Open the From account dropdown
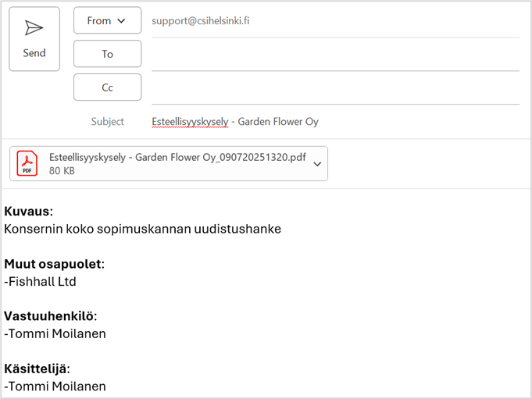This screenshot has width=532, height=399. pos(107,21)
